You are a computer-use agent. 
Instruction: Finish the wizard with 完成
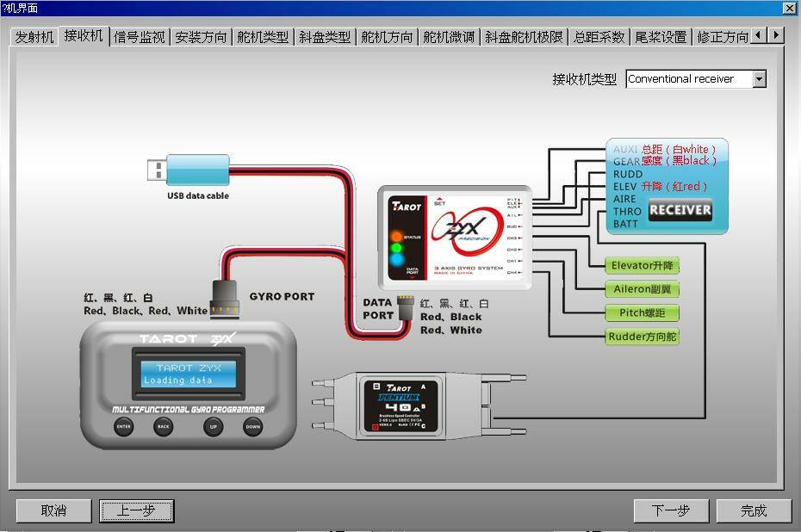[754, 510]
